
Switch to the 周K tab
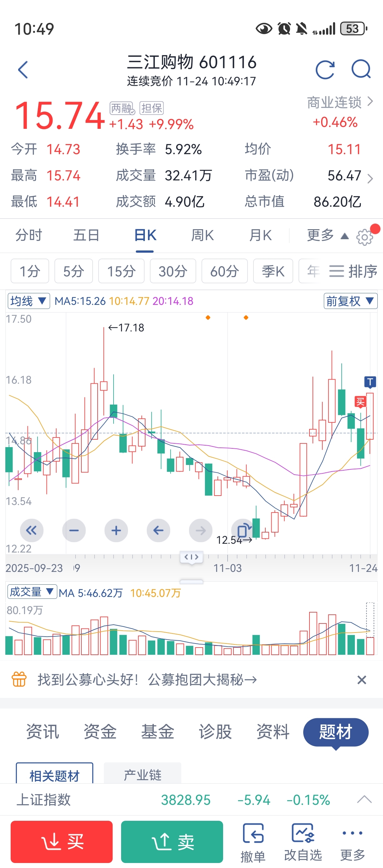click(x=202, y=235)
